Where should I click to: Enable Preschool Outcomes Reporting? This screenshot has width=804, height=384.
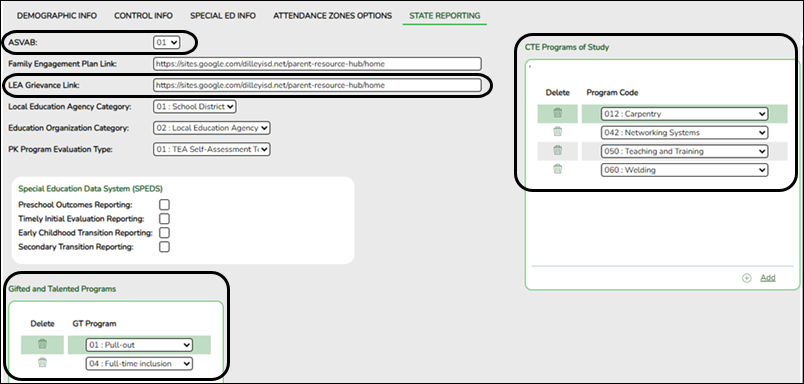(x=164, y=205)
